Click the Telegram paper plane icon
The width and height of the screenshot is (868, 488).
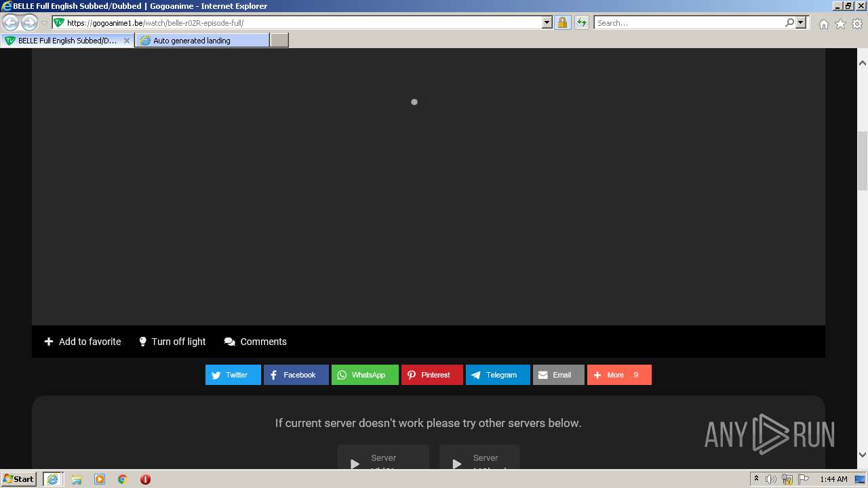476,375
